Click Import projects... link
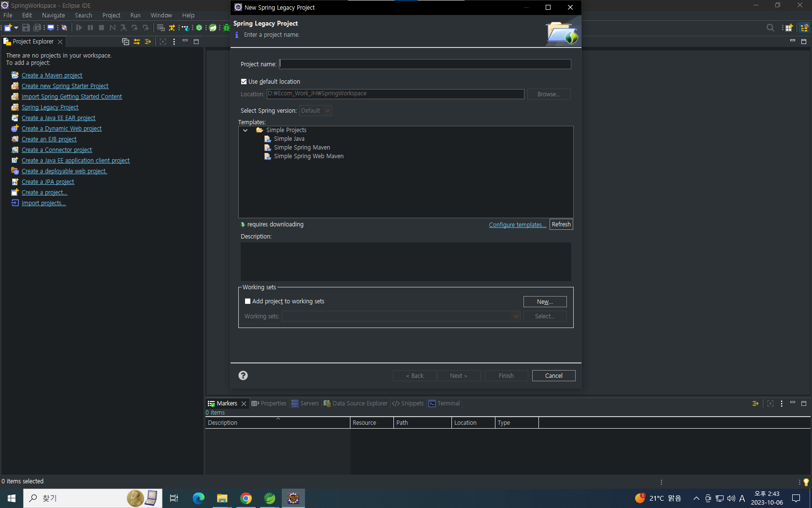The image size is (812, 508). coord(43,203)
